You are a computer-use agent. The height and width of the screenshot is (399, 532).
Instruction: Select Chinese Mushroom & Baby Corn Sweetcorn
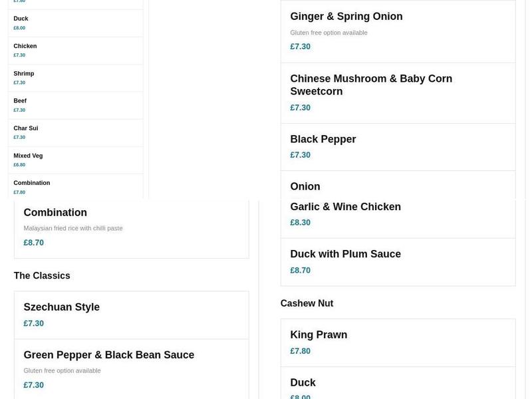pos(397,92)
